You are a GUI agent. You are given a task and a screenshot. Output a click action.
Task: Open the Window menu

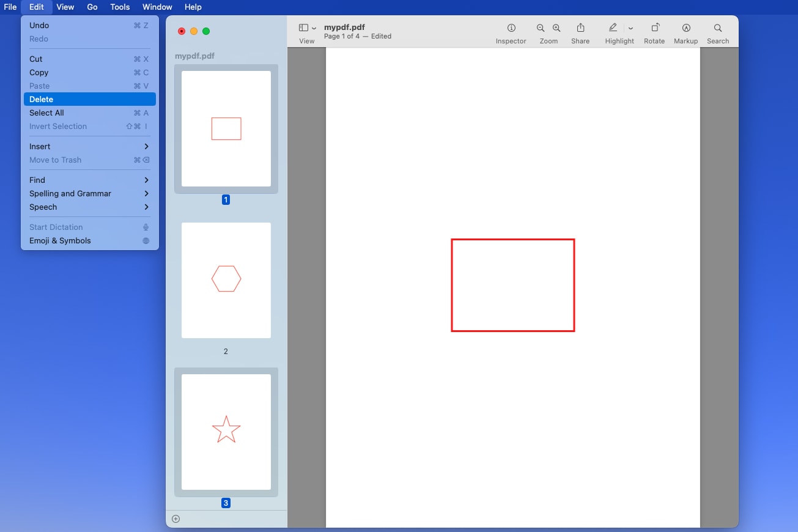[157, 7]
